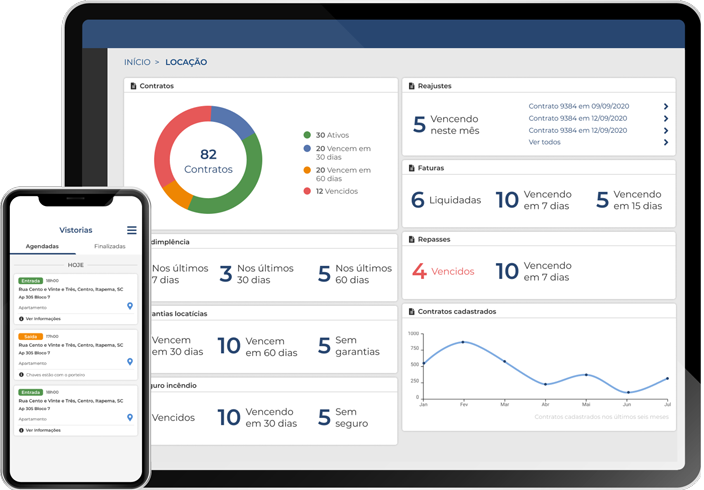704x490 pixels.
Task: Click '10 Vencendo em 7 dias' in Faturas
Action: coord(534,200)
